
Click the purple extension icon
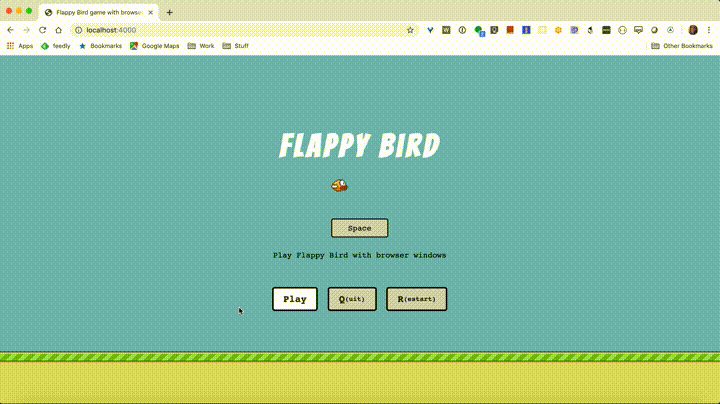[x=574, y=30]
